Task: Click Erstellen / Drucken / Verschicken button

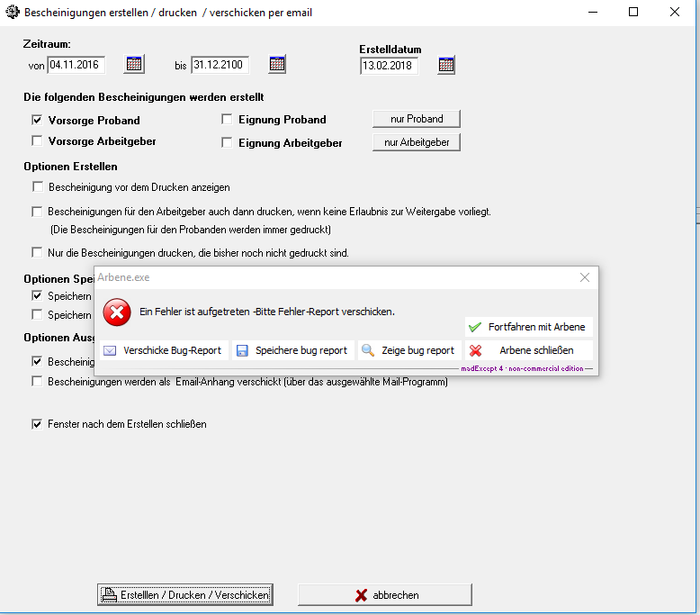Action: tap(184, 594)
